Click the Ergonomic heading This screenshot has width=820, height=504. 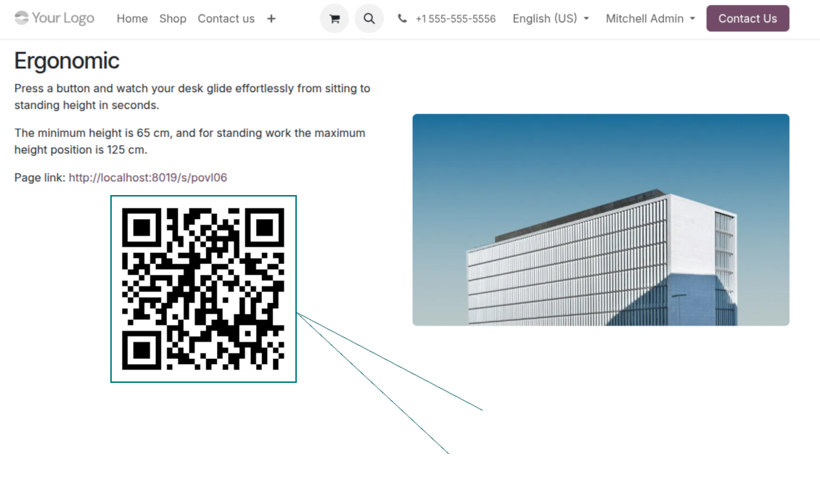pyautogui.click(x=67, y=61)
